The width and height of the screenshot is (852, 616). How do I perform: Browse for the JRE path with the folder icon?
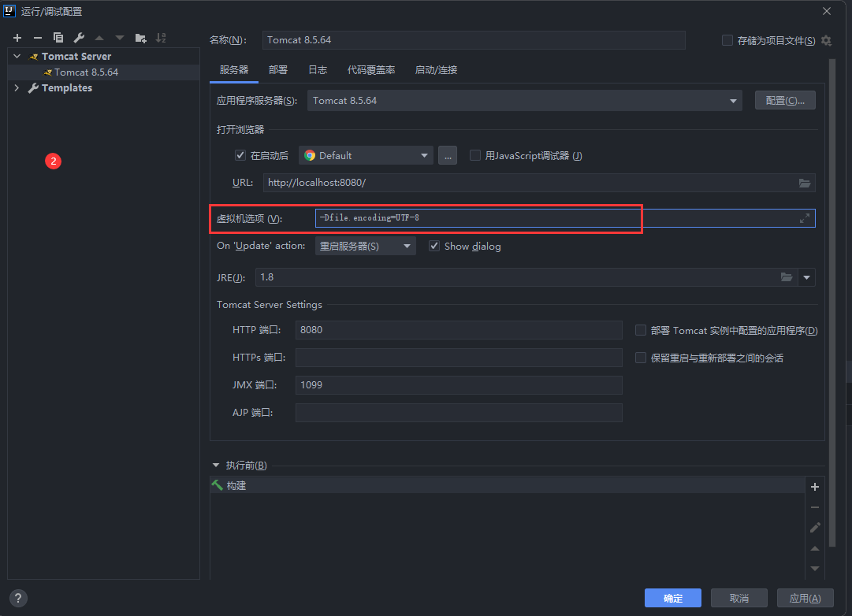point(787,277)
